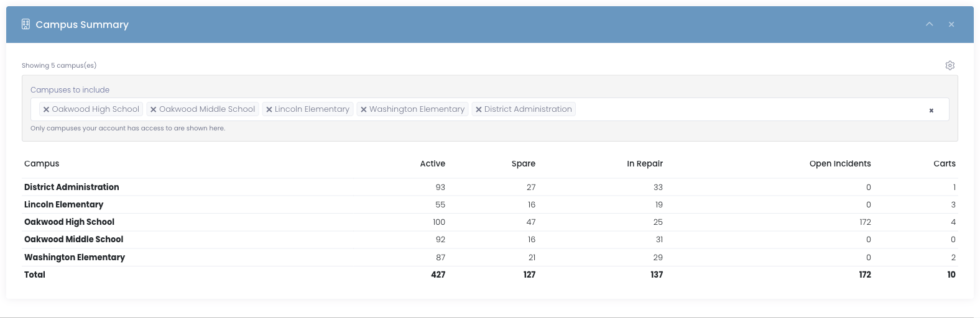Click total spare value 127

(x=529, y=275)
